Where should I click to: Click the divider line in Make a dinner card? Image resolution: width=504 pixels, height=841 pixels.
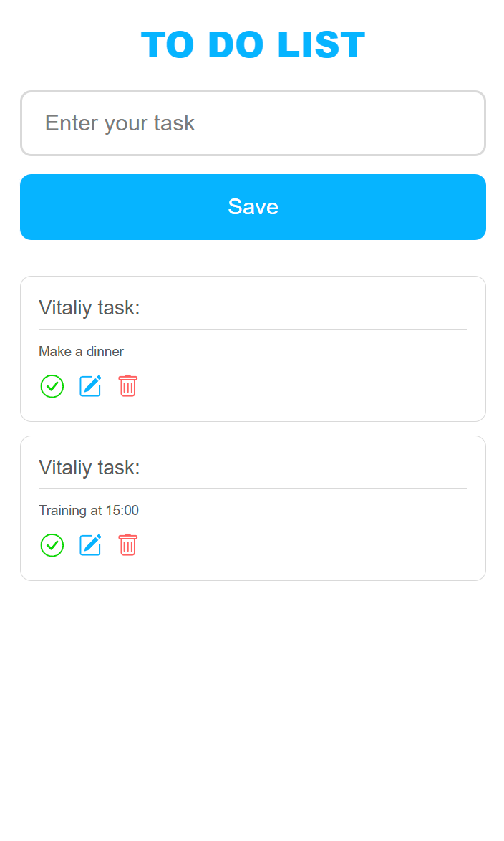pyautogui.click(x=253, y=329)
